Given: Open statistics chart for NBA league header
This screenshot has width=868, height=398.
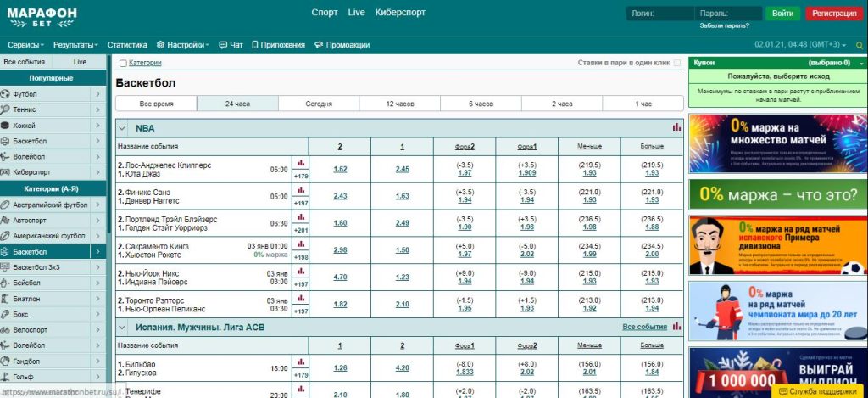Looking at the screenshot, I should (x=676, y=127).
